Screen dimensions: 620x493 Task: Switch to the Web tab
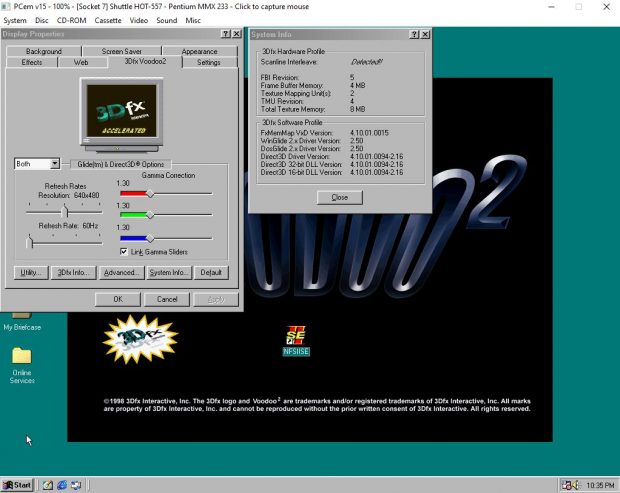pyautogui.click(x=81, y=62)
